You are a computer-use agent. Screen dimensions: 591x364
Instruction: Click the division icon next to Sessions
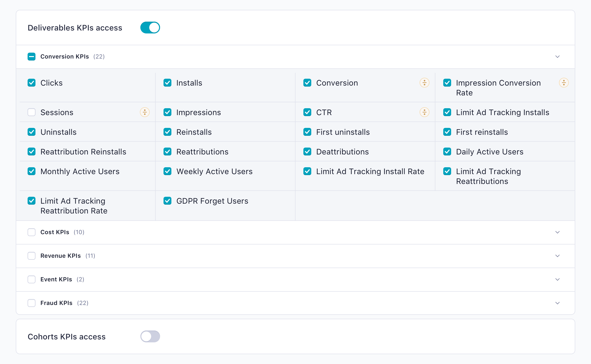tap(145, 112)
